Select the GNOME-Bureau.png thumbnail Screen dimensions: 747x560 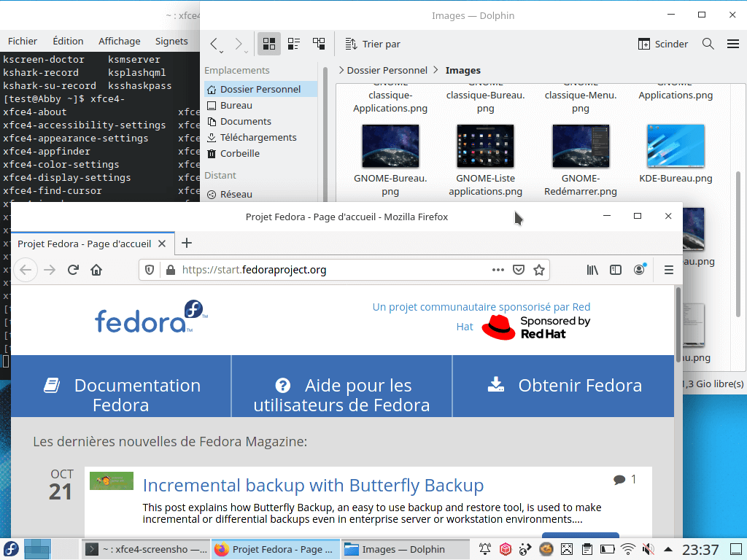(x=390, y=146)
